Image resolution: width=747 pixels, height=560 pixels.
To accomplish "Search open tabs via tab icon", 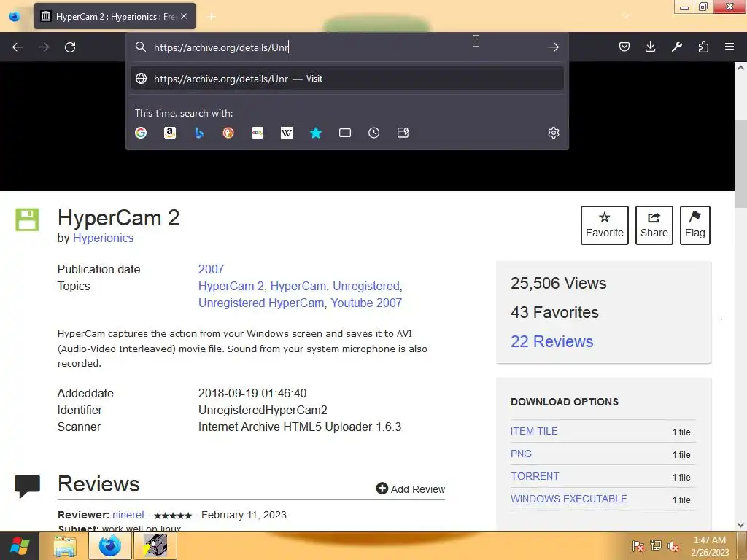I will tap(345, 133).
